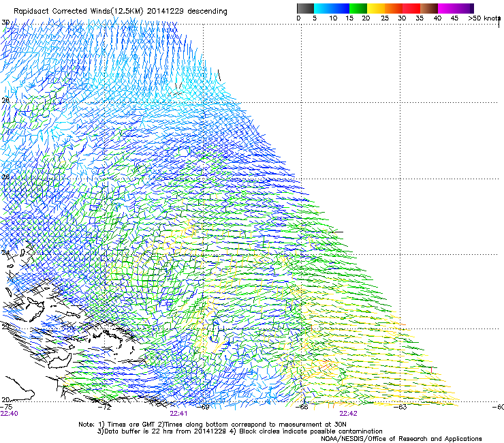Click the purple time label 22:41
This screenshot has height=443, width=504.
pyautogui.click(x=178, y=414)
